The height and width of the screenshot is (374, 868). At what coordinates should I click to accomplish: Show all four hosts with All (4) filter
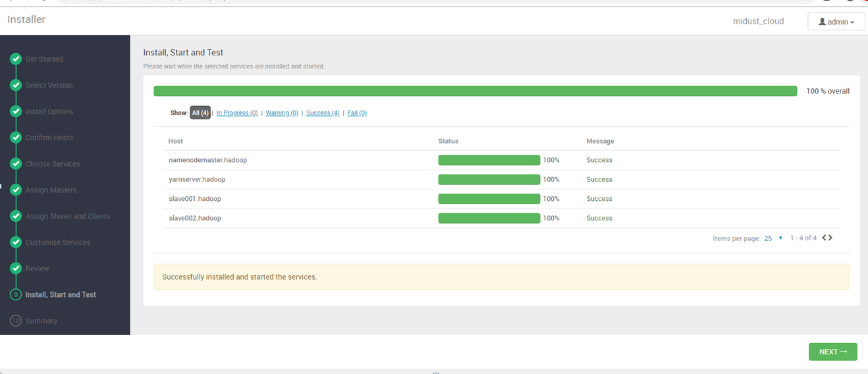[x=200, y=113]
